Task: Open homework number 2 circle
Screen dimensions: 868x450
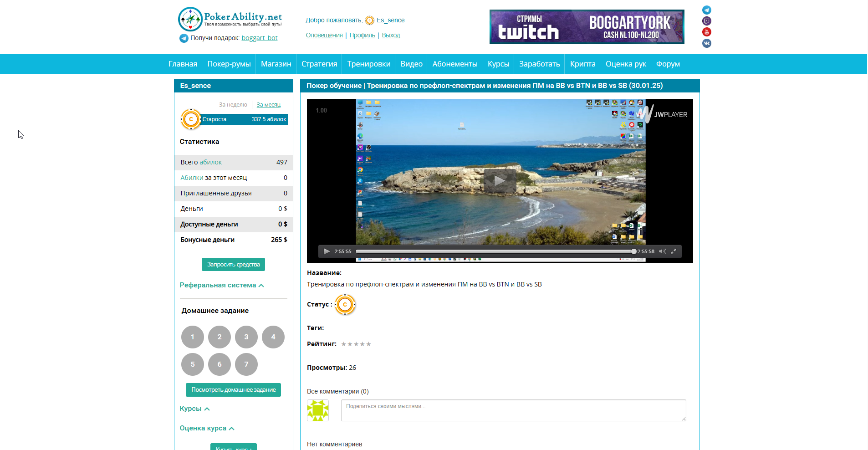Action: tap(220, 337)
